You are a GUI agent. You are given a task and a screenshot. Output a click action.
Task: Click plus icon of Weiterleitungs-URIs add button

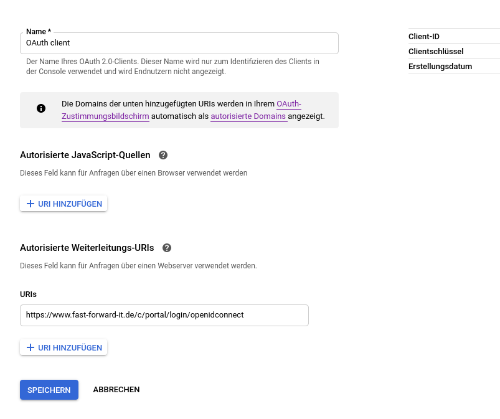coord(30,348)
